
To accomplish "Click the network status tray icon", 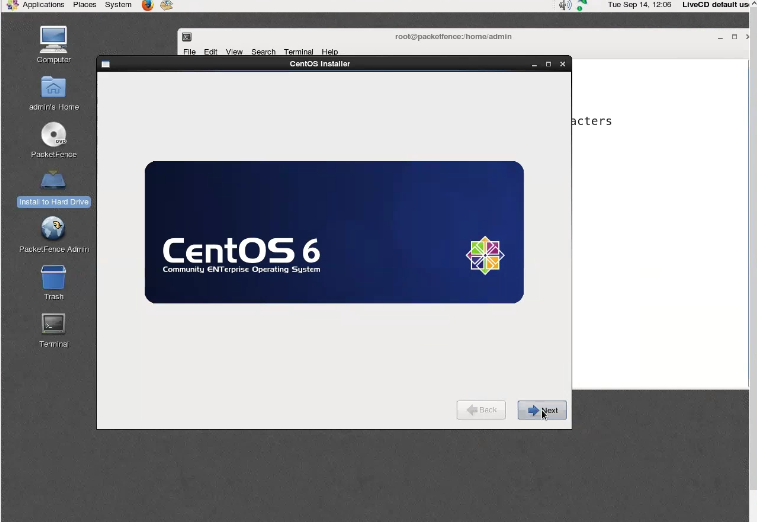I will click(582, 5).
